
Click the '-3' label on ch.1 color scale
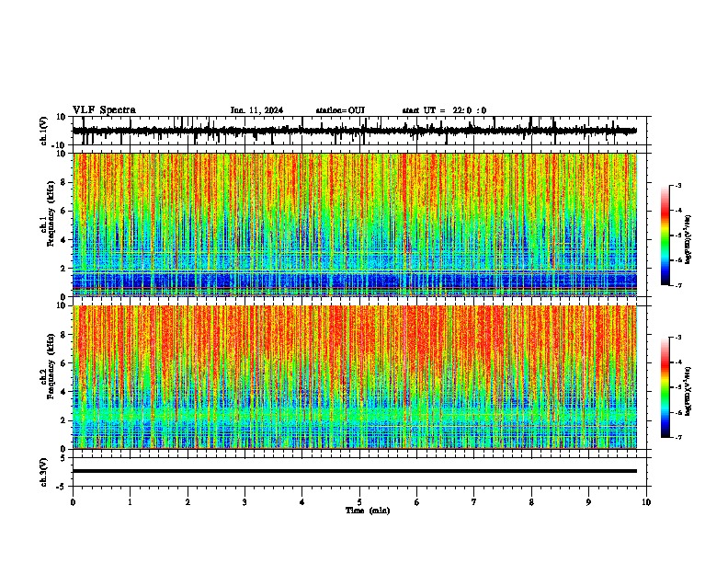coord(678,186)
